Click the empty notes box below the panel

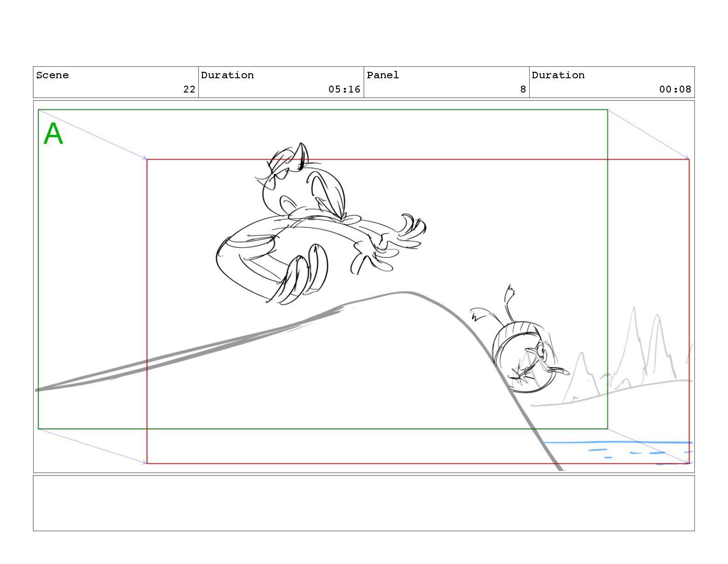[x=364, y=503]
